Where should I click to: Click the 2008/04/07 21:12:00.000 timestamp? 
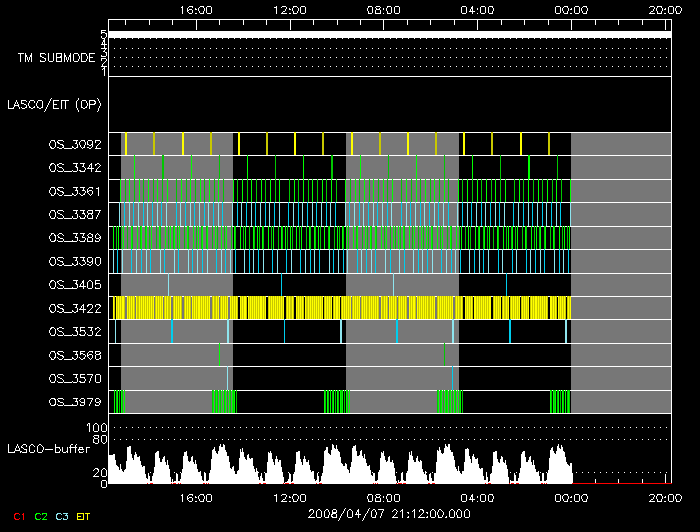387,513
